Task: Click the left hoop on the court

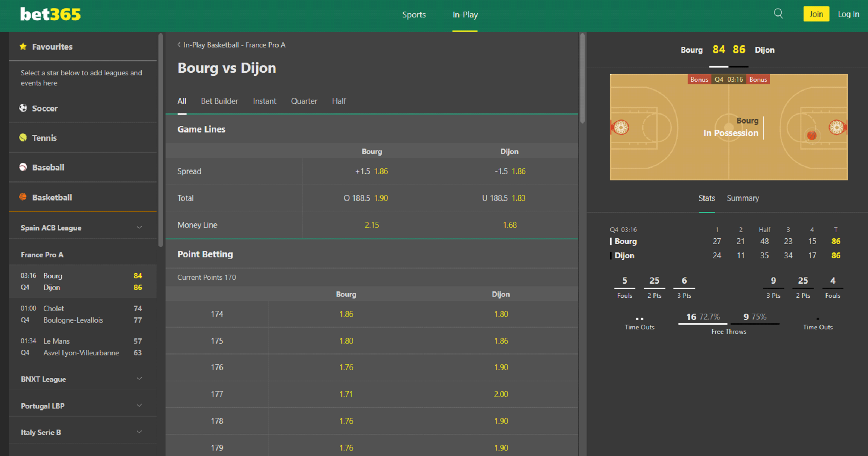Action: (x=621, y=128)
